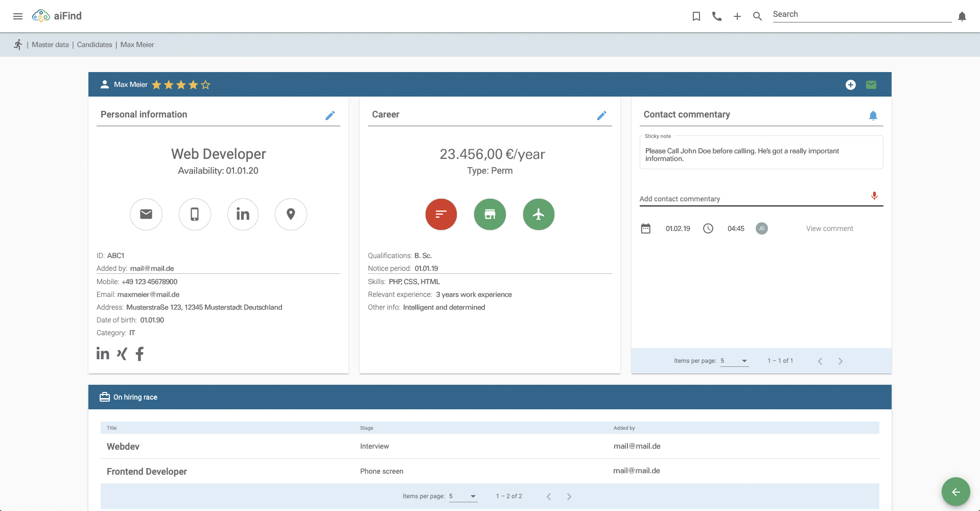
Task: Start voice input with microphone icon
Action: 874,196
